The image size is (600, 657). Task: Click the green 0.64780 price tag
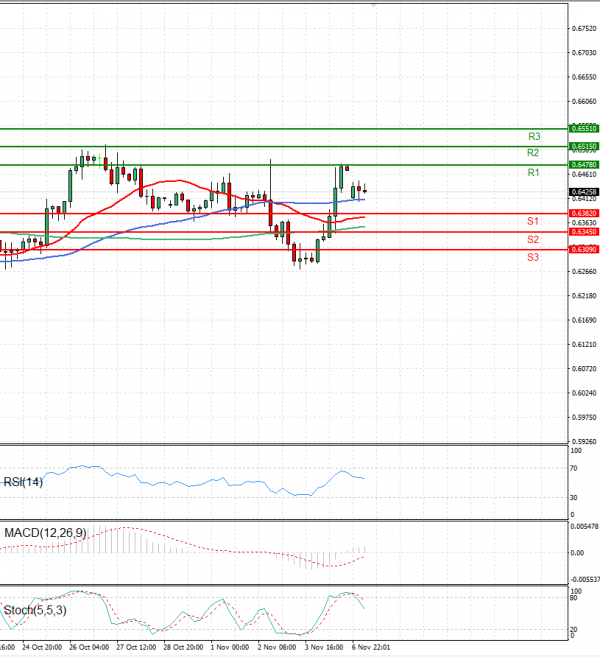[584, 164]
